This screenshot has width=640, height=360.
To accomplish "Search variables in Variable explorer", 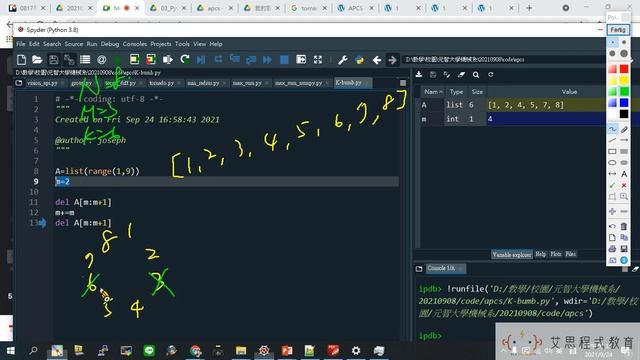I will point(476,74).
